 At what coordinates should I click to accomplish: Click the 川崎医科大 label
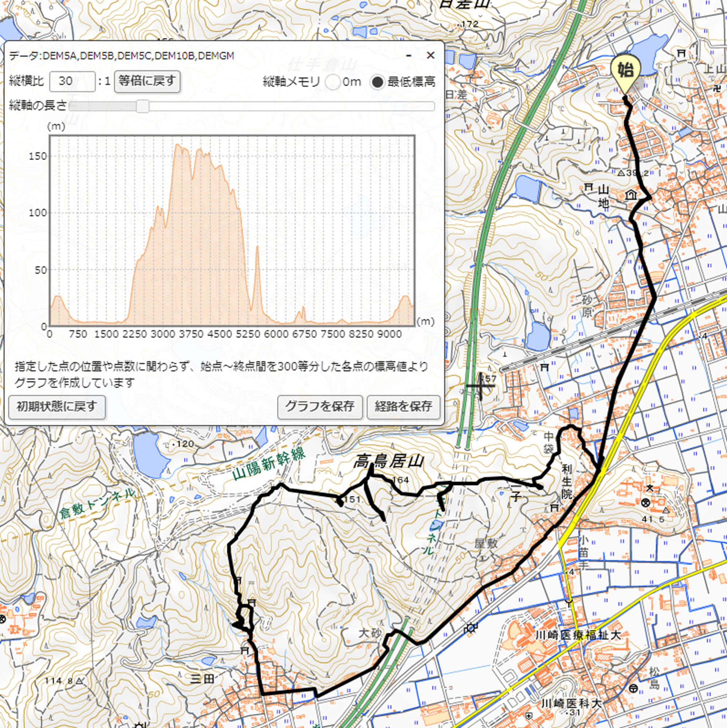click(x=571, y=704)
